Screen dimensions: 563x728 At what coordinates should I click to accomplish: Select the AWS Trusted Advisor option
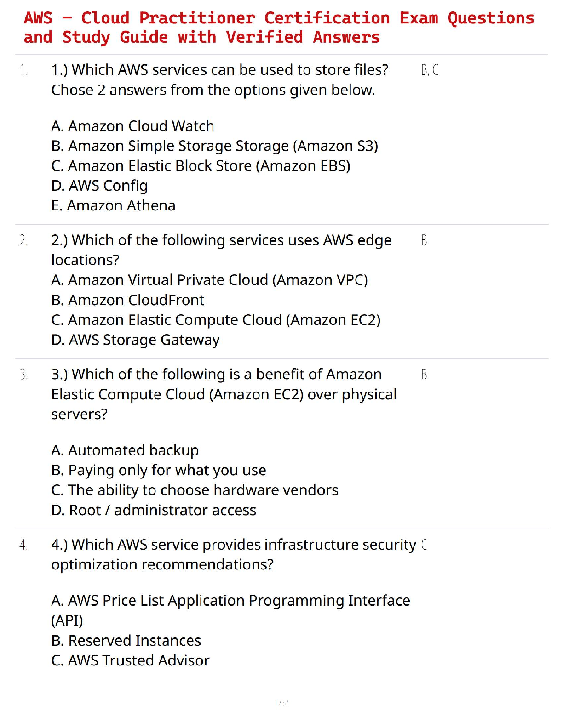(x=130, y=660)
